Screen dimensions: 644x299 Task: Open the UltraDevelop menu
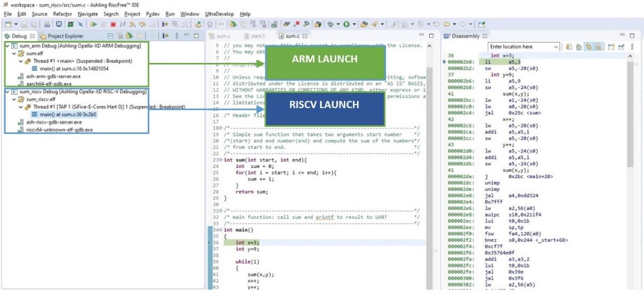[220, 14]
